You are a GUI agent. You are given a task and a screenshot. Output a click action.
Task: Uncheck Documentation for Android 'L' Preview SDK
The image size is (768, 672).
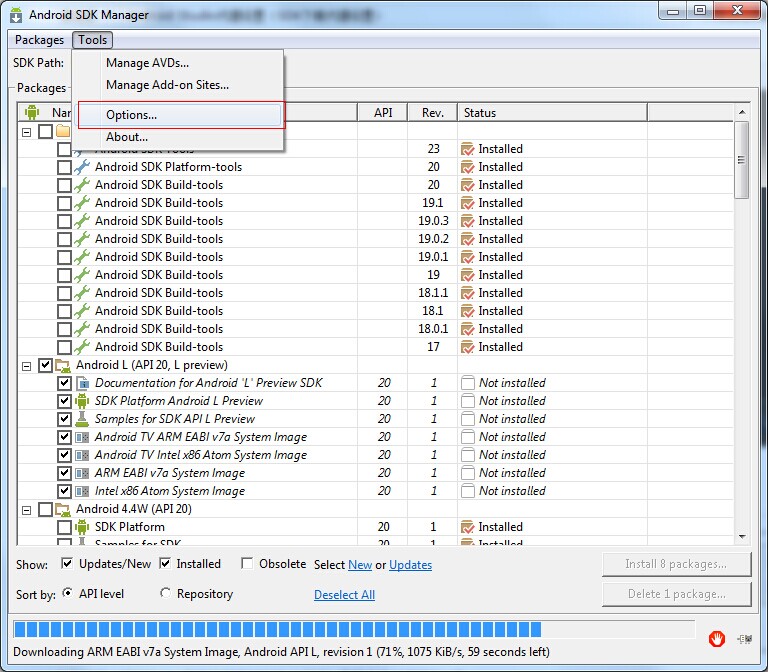click(x=64, y=383)
